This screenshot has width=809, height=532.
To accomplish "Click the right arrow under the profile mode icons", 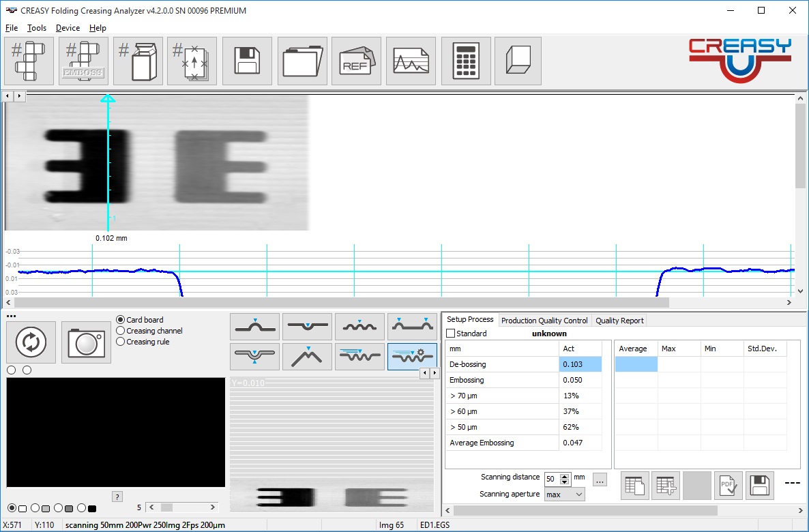I will click(435, 372).
